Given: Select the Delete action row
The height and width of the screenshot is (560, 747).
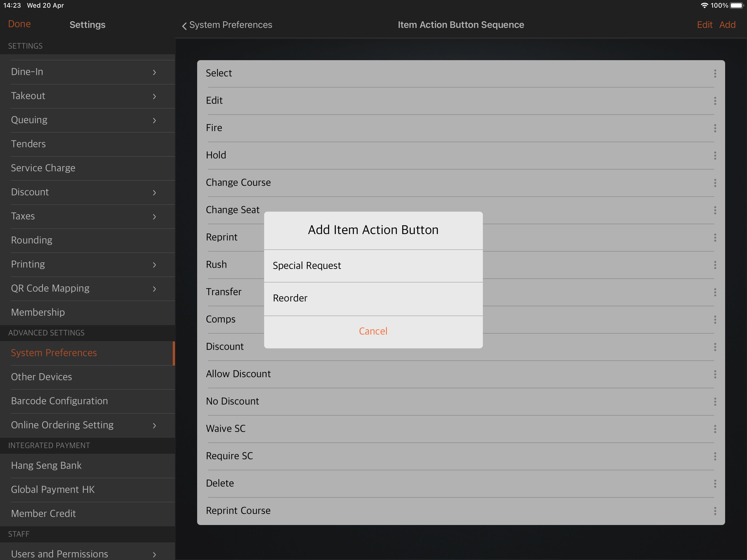Looking at the screenshot, I should point(461,484).
